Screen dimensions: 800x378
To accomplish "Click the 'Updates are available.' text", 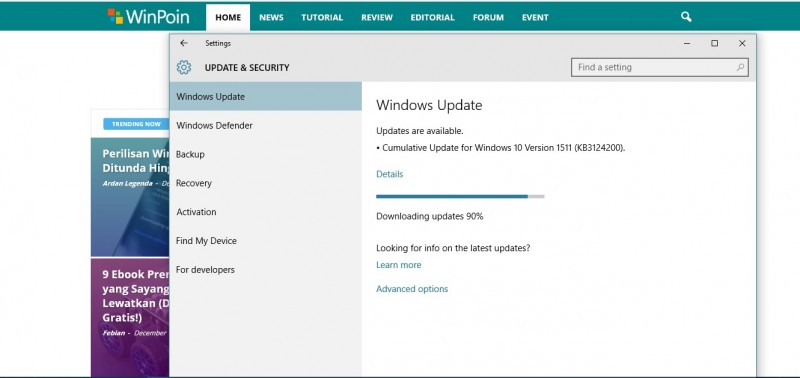I will pos(420,131).
